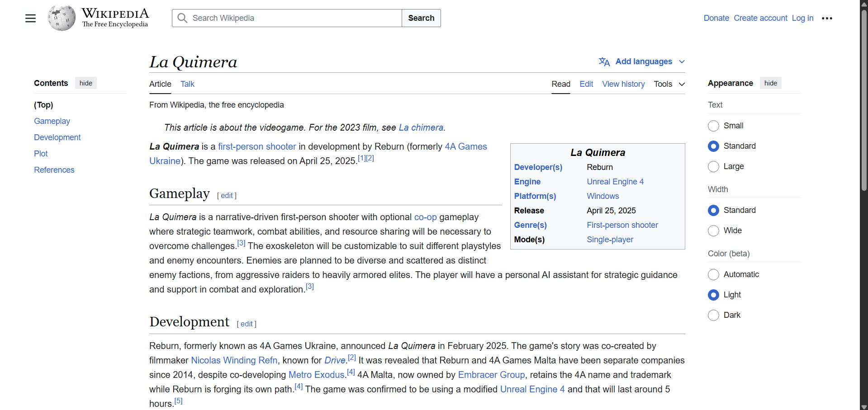Switch to the Talk tab
This screenshot has height=410, width=868.
[187, 84]
